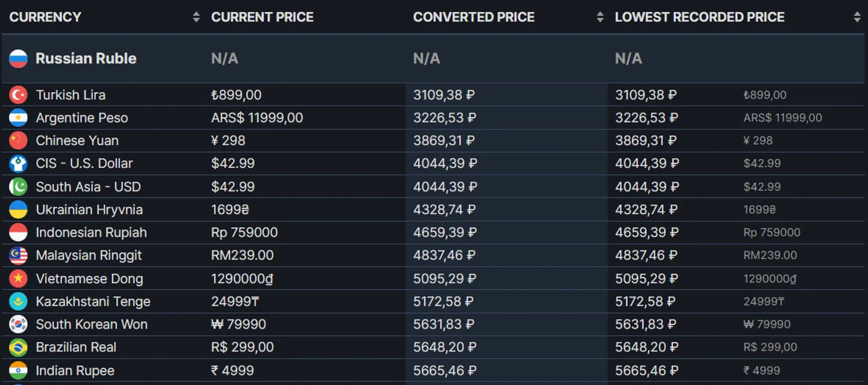
Task: Click the Converted Price header label
Action: 474,17
